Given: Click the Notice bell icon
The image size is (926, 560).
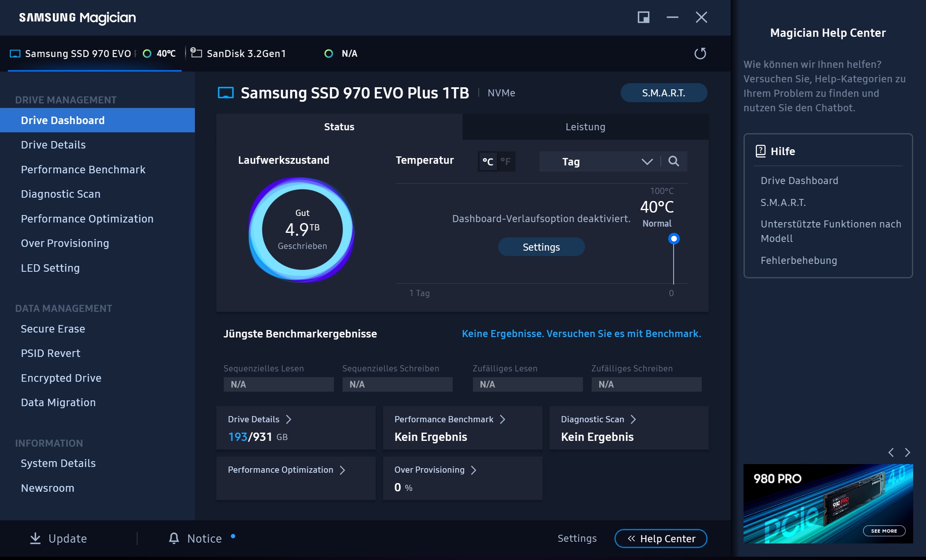Looking at the screenshot, I should tap(174, 538).
